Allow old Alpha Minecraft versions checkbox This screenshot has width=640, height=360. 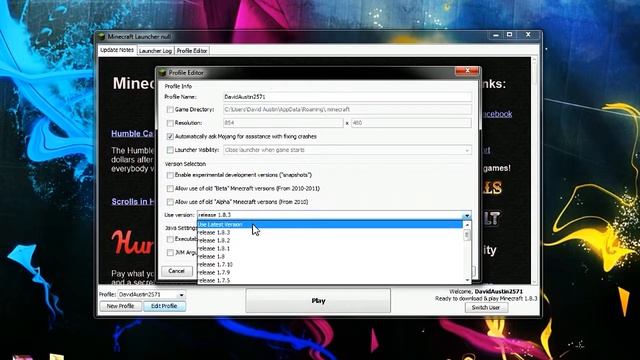pyautogui.click(x=170, y=202)
